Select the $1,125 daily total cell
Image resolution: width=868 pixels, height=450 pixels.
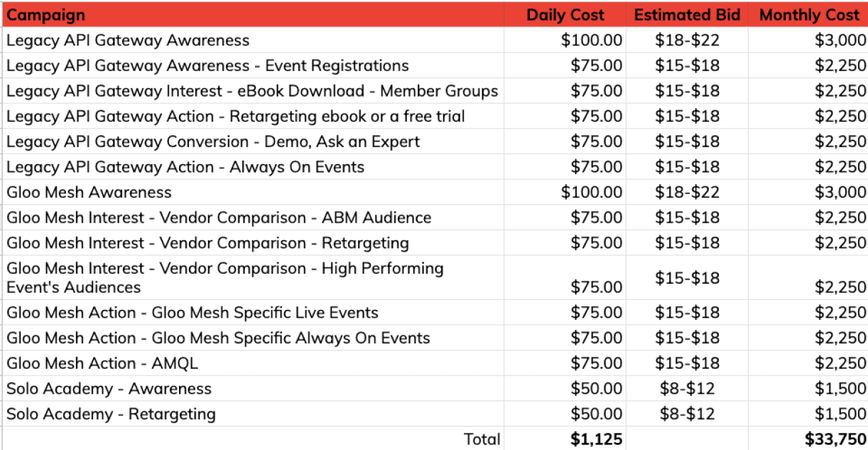(x=597, y=439)
